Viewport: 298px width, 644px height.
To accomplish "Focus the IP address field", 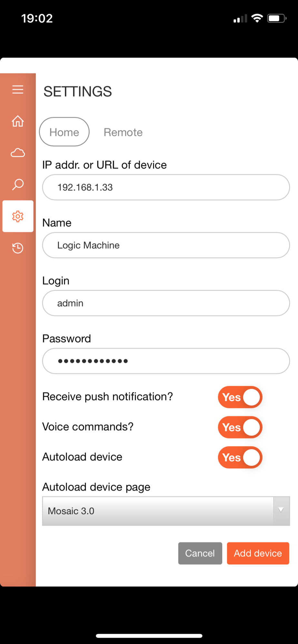I will click(x=166, y=187).
